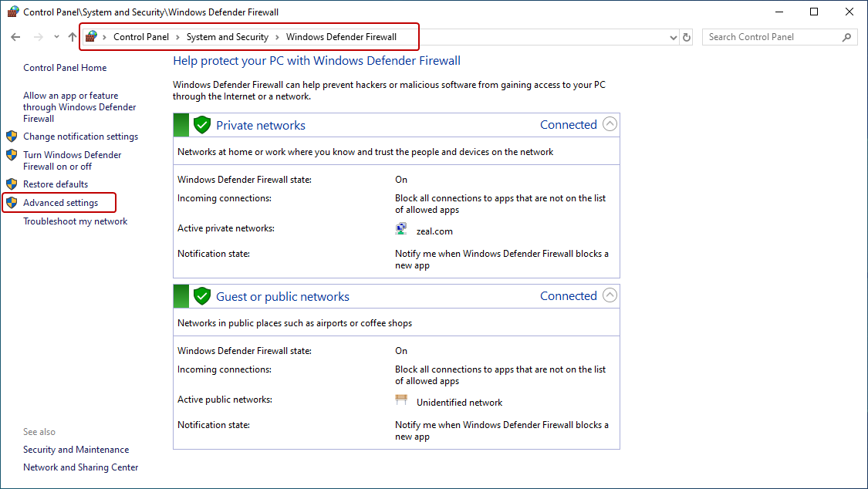868x489 pixels.
Task: Click the Back navigation arrow
Action: click(15, 37)
